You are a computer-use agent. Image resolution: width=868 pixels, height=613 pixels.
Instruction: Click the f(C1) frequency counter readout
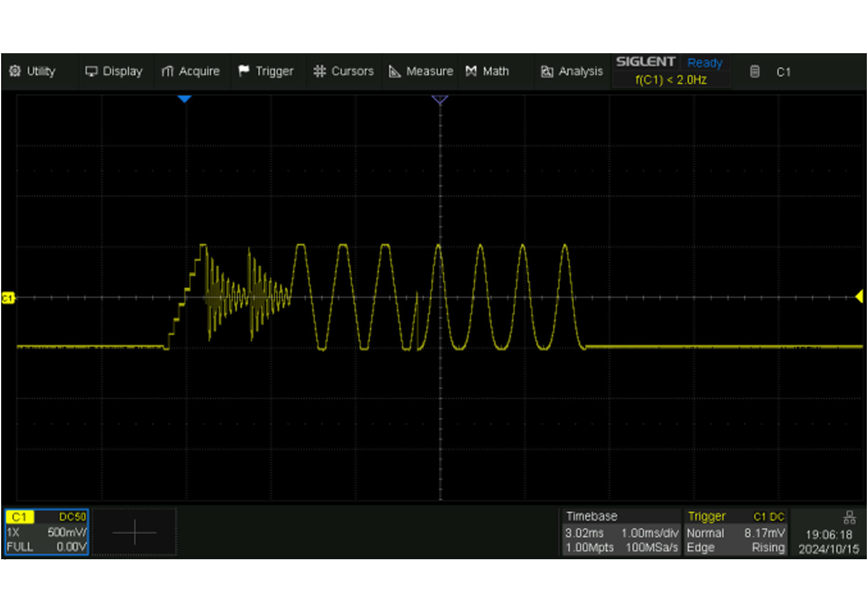671,80
